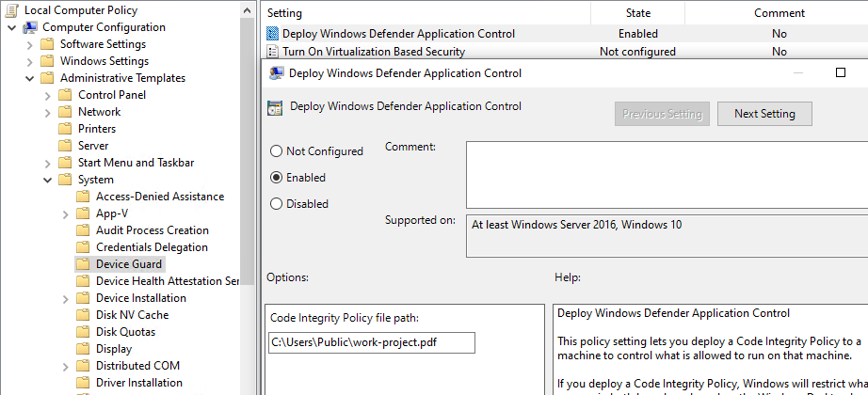The width and height of the screenshot is (868, 395).
Task: Click the Administrative Templates folder icon
Action: (x=48, y=78)
